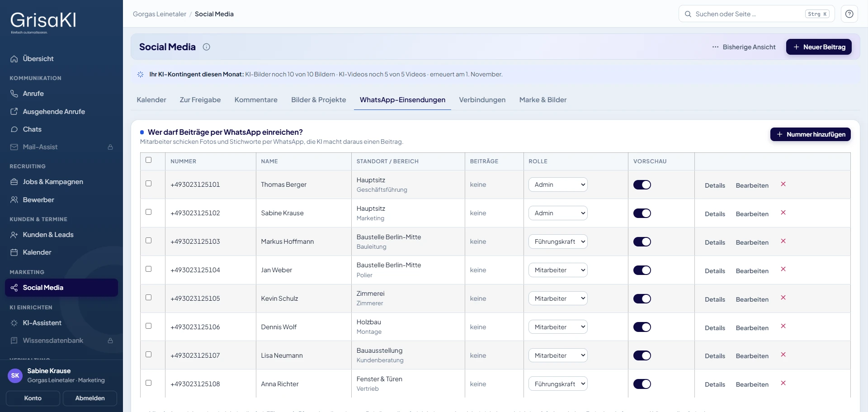
Task: Open Kunden & Leads in sidebar
Action: (x=61, y=235)
